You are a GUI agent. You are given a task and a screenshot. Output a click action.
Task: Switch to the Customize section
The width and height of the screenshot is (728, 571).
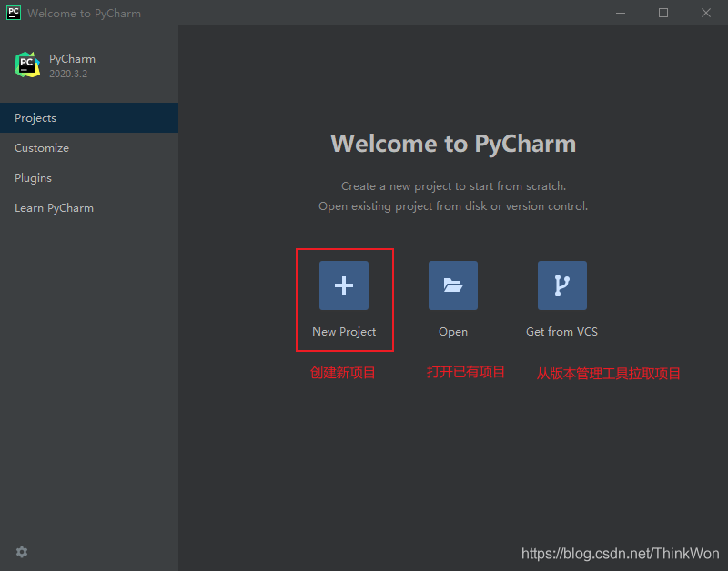pos(41,147)
